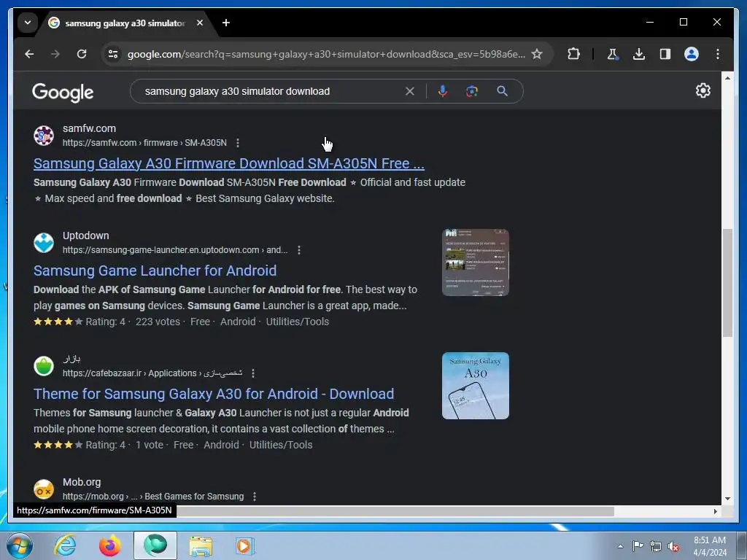Open the Chrome profile avatar
The height and width of the screenshot is (560, 747).
(692, 54)
